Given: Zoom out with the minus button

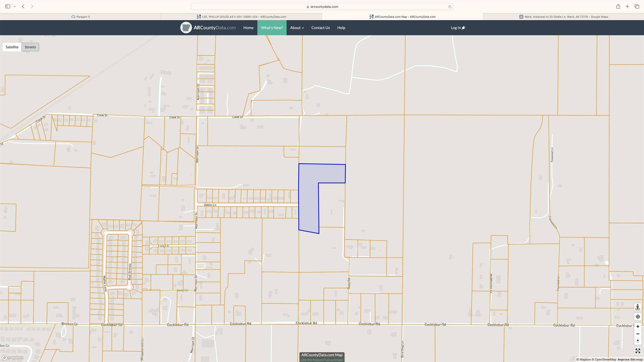Looking at the screenshot, I should (x=638, y=334).
